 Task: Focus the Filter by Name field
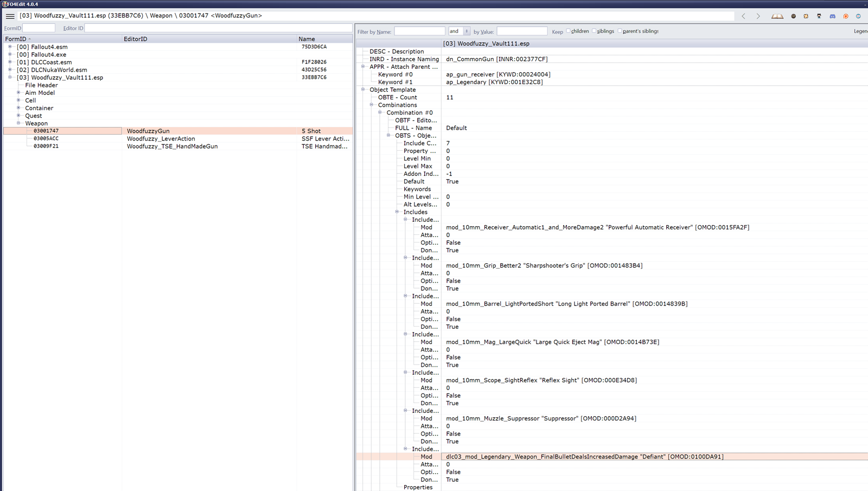point(419,31)
